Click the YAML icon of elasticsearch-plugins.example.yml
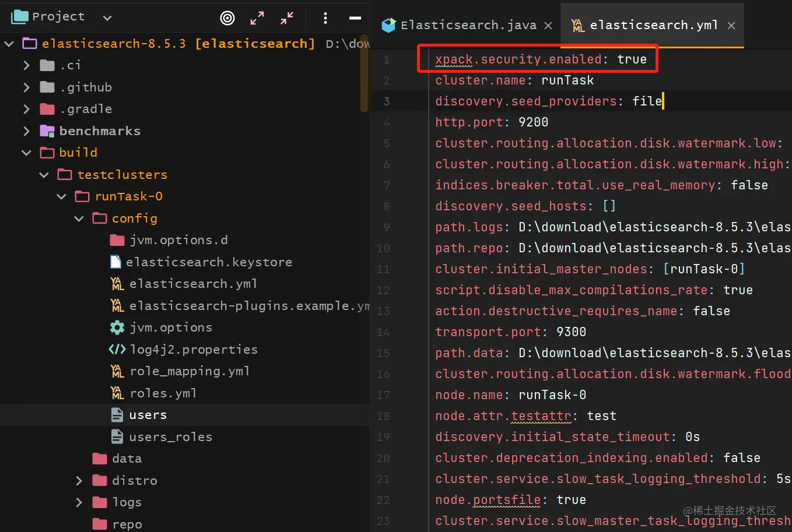The image size is (792, 532). (x=117, y=306)
